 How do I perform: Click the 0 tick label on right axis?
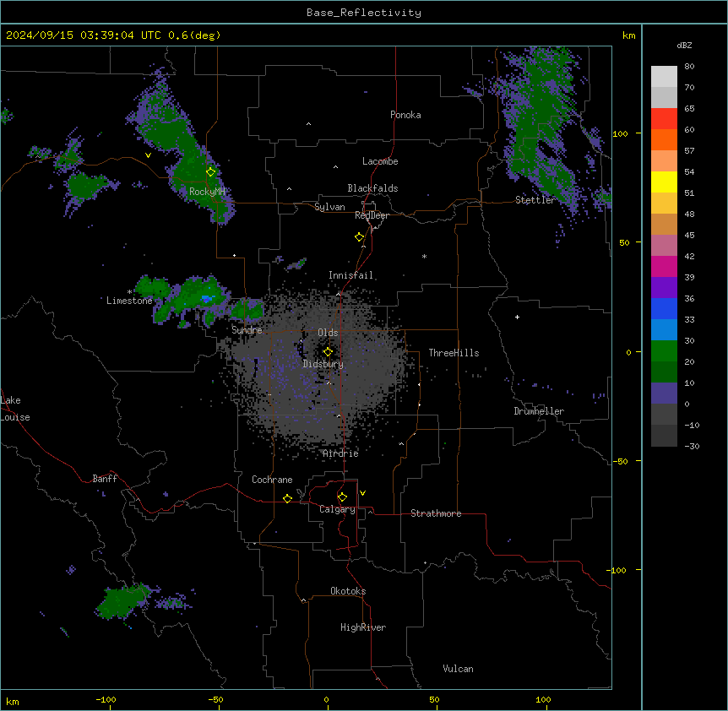tap(628, 353)
